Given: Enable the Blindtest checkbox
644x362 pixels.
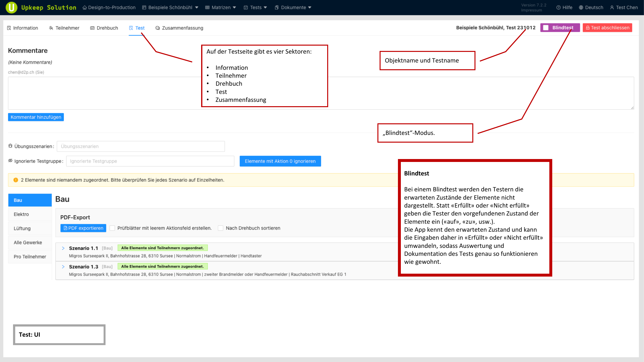Looking at the screenshot, I should (x=546, y=28).
